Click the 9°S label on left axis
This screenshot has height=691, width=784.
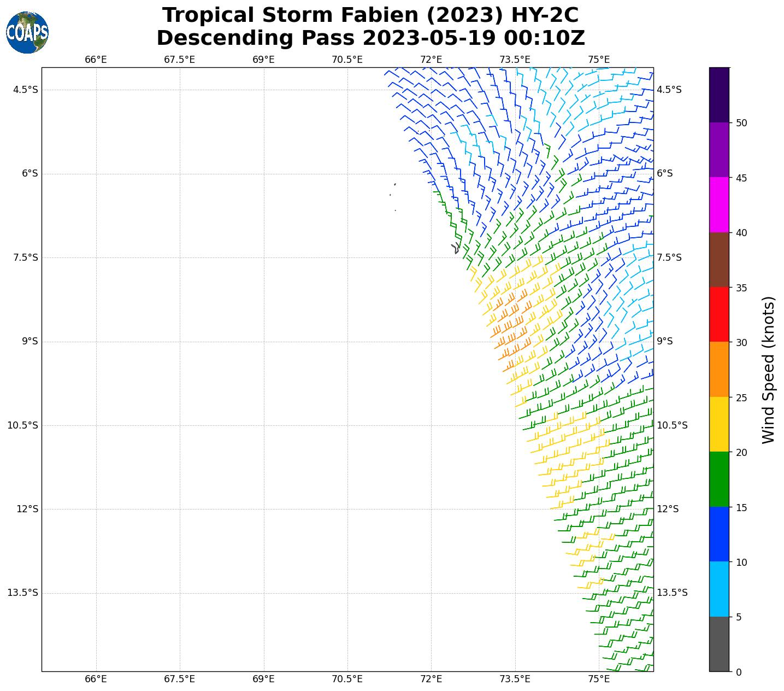point(27,341)
